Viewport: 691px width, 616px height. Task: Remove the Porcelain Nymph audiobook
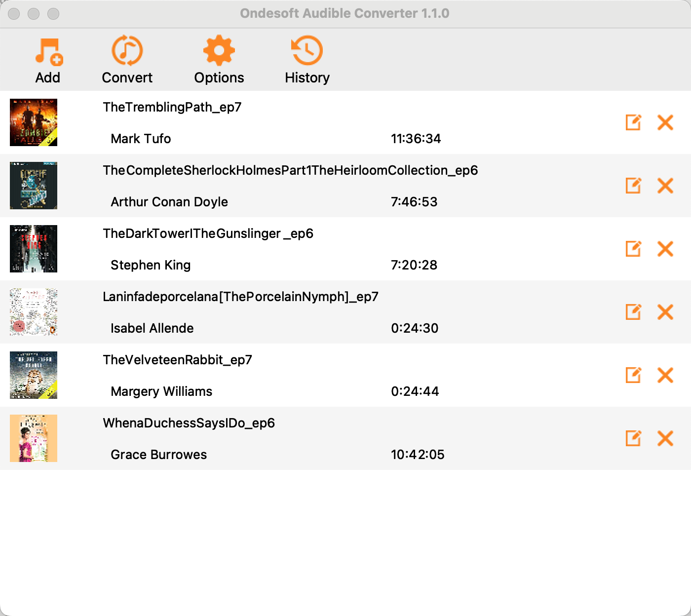click(665, 312)
